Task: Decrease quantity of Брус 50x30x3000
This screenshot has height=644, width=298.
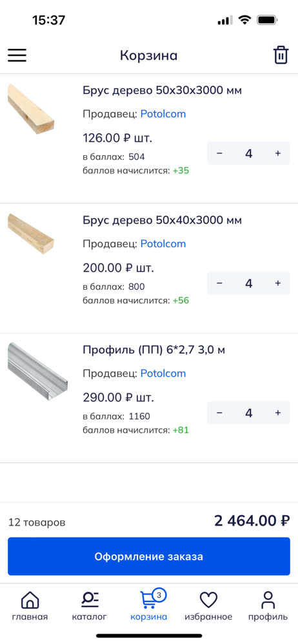Action: (219, 153)
